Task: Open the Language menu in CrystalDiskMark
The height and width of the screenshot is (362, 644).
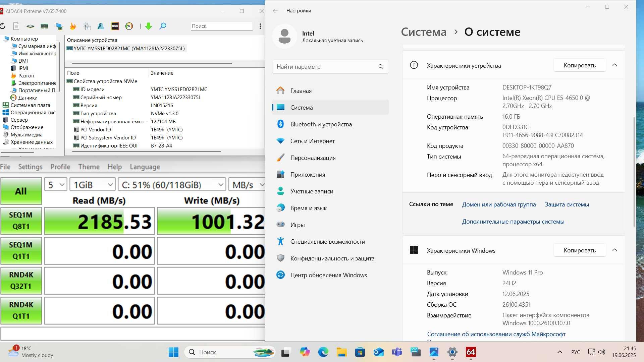Action: 145,167
